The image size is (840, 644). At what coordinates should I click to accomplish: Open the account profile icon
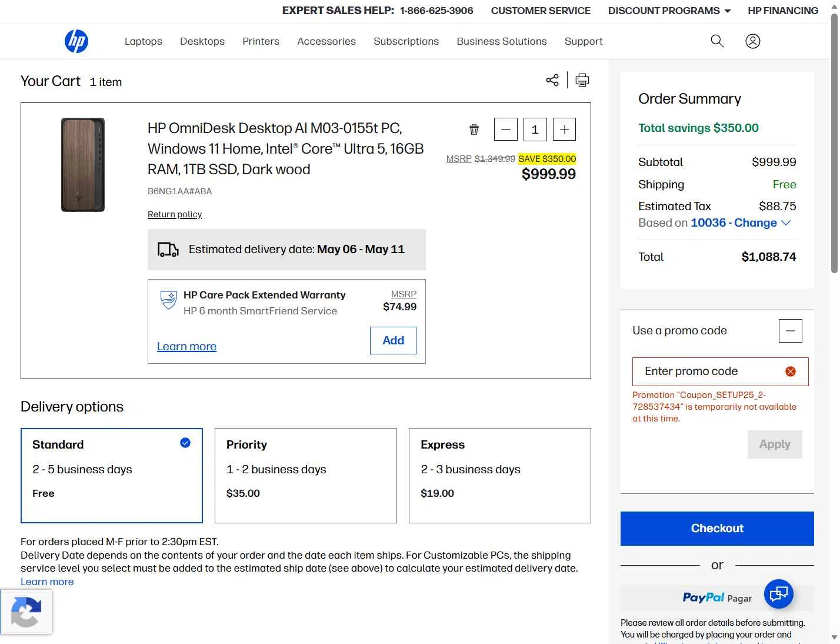753,41
